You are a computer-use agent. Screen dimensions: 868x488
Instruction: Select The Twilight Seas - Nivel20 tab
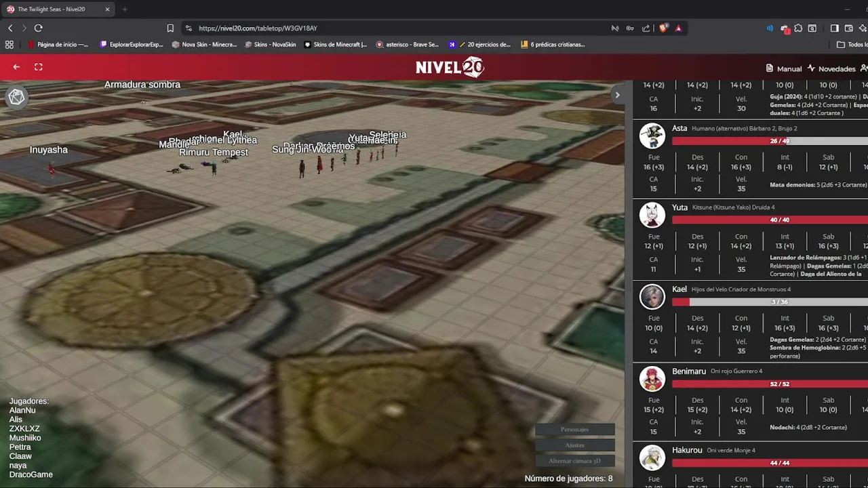click(x=58, y=9)
